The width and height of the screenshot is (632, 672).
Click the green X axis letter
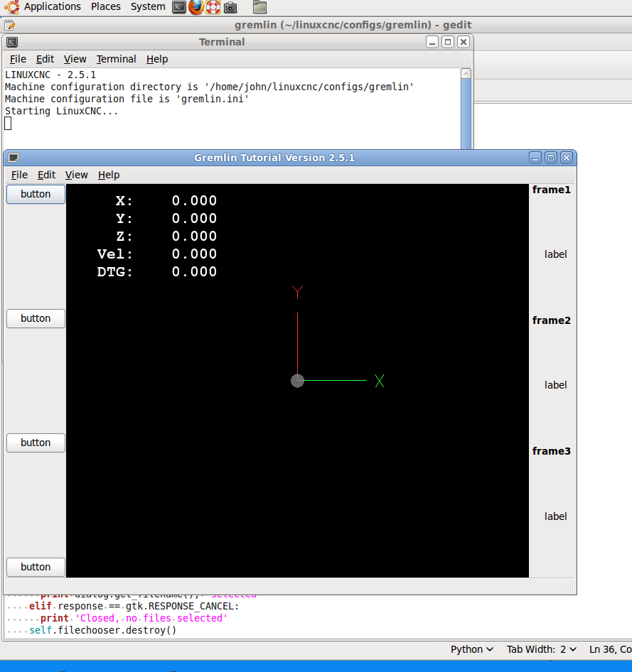click(380, 381)
